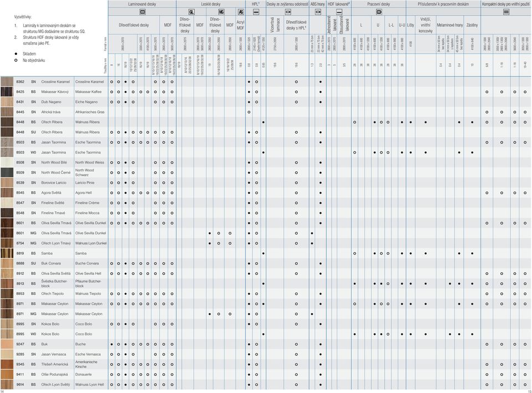Click the Borovice Laricio decor name

point(54,182)
